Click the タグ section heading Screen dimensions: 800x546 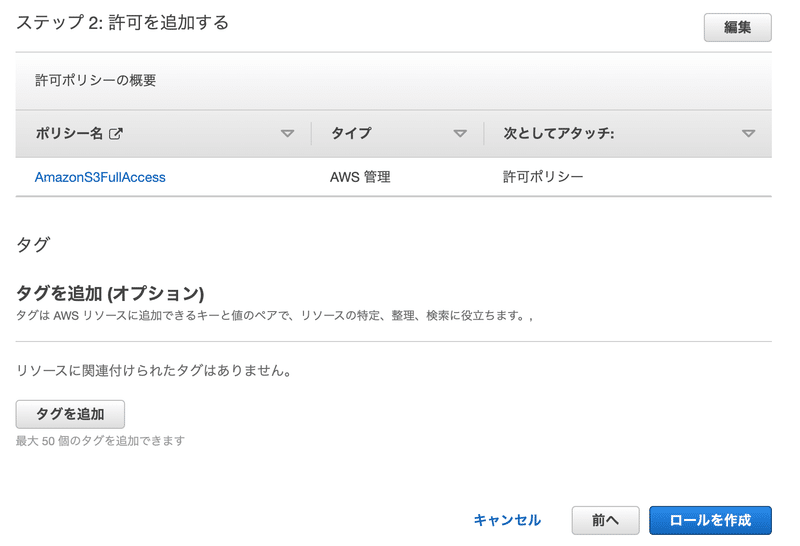(33, 244)
